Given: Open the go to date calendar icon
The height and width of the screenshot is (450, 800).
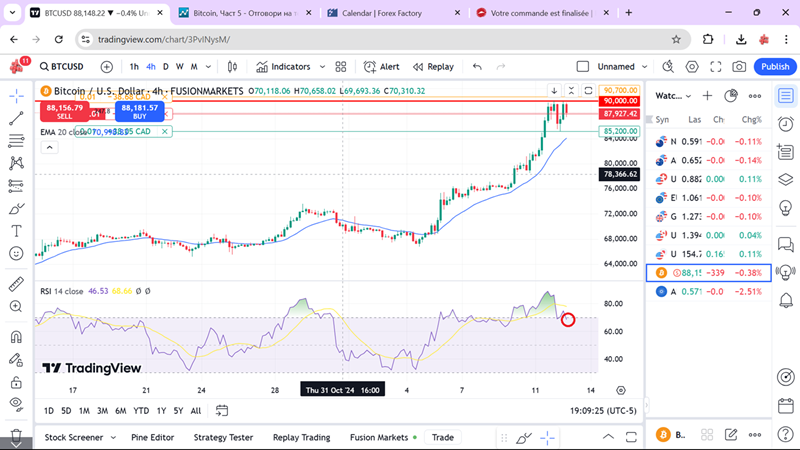Looking at the screenshot, I should [x=221, y=411].
